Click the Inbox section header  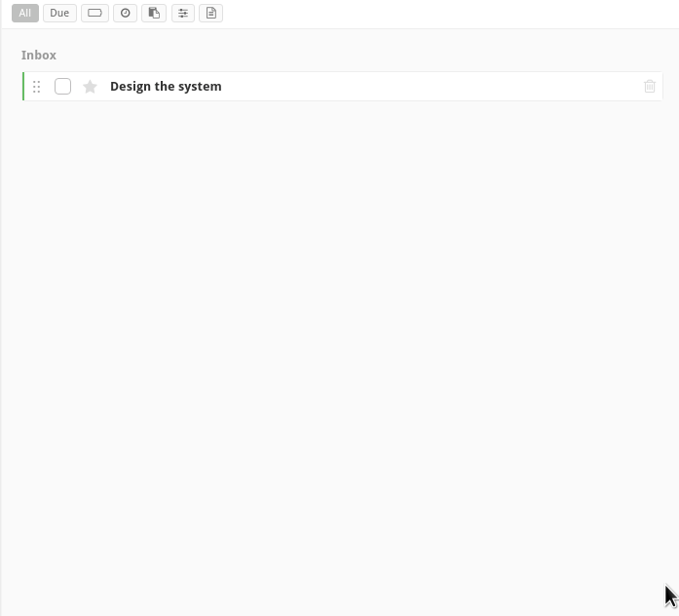pos(39,56)
